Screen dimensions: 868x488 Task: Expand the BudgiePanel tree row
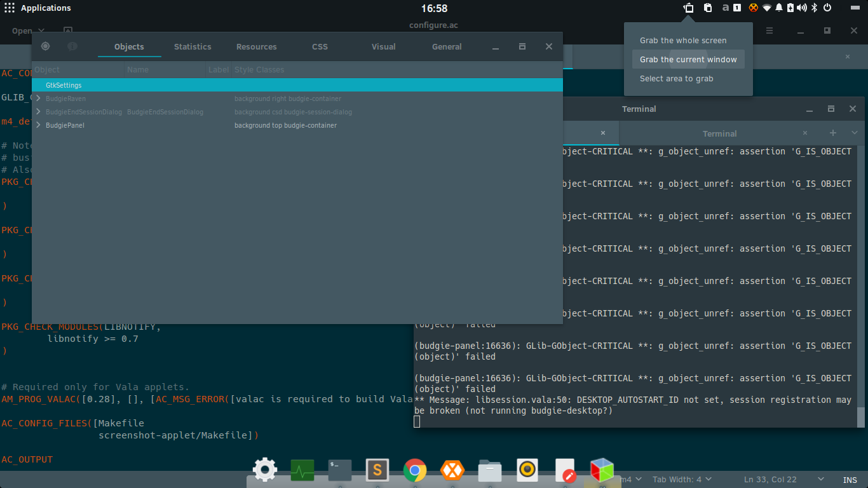[x=39, y=125]
